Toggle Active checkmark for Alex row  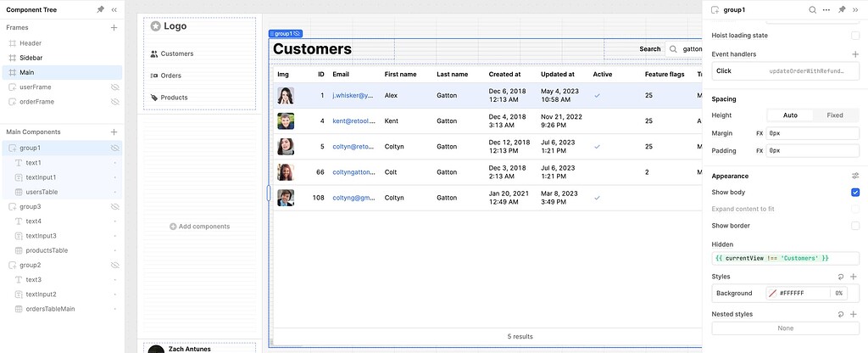click(x=597, y=95)
